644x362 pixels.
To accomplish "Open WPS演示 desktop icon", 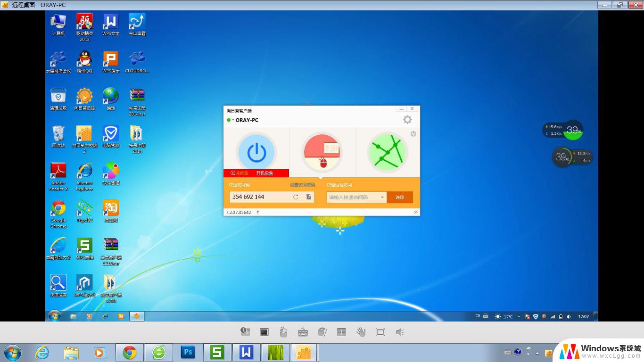I will (x=111, y=62).
